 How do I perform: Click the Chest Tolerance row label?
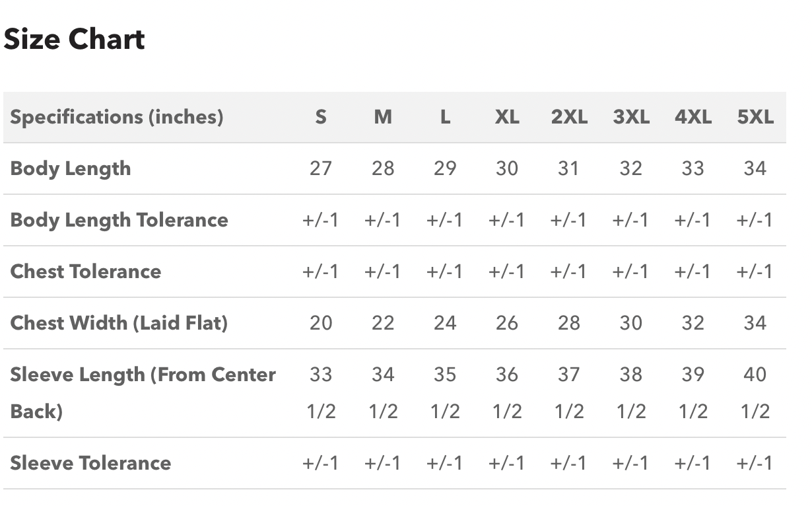tap(86, 271)
